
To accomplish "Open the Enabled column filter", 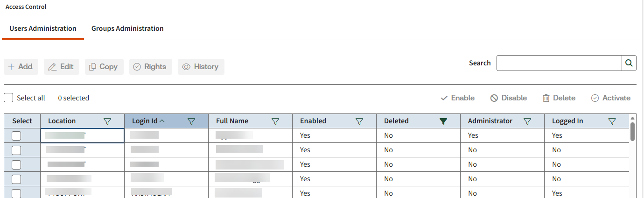I will [x=359, y=121].
